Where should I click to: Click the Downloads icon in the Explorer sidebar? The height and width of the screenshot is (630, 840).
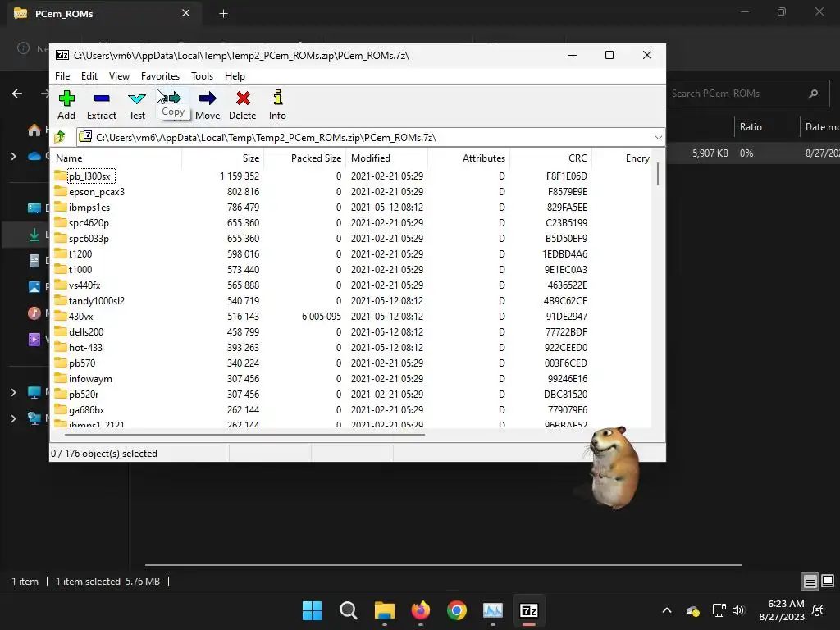[34, 235]
